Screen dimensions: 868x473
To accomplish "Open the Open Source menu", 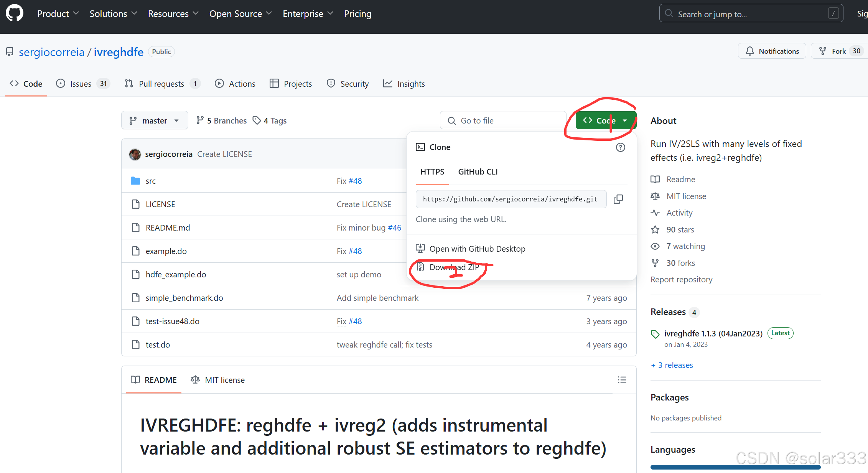I will coord(240,14).
